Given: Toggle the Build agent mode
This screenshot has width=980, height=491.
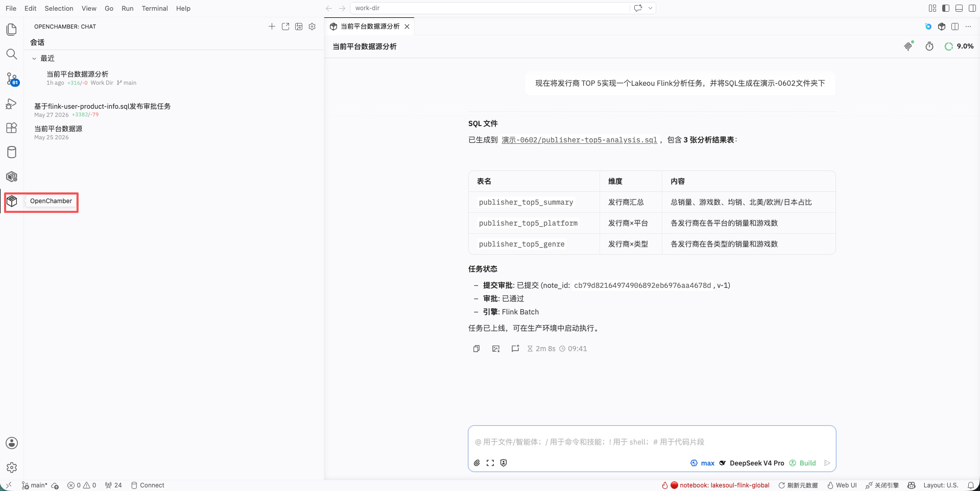Looking at the screenshot, I should pyautogui.click(x=803, y=463).
